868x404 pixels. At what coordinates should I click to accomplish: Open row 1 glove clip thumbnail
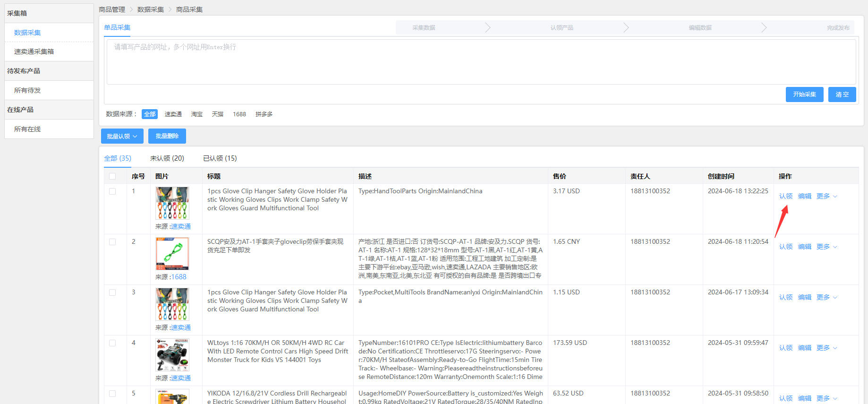[x=172, y=203]
